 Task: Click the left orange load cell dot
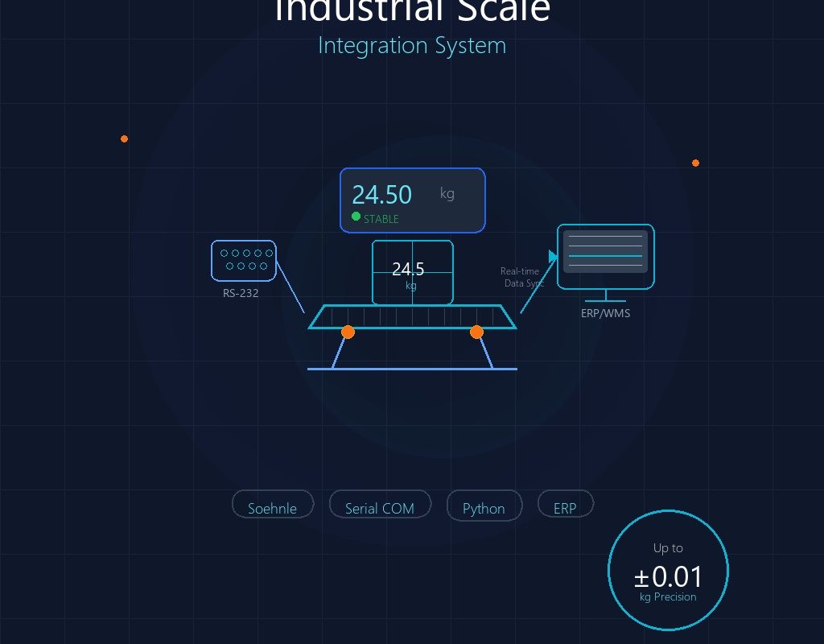348,332
